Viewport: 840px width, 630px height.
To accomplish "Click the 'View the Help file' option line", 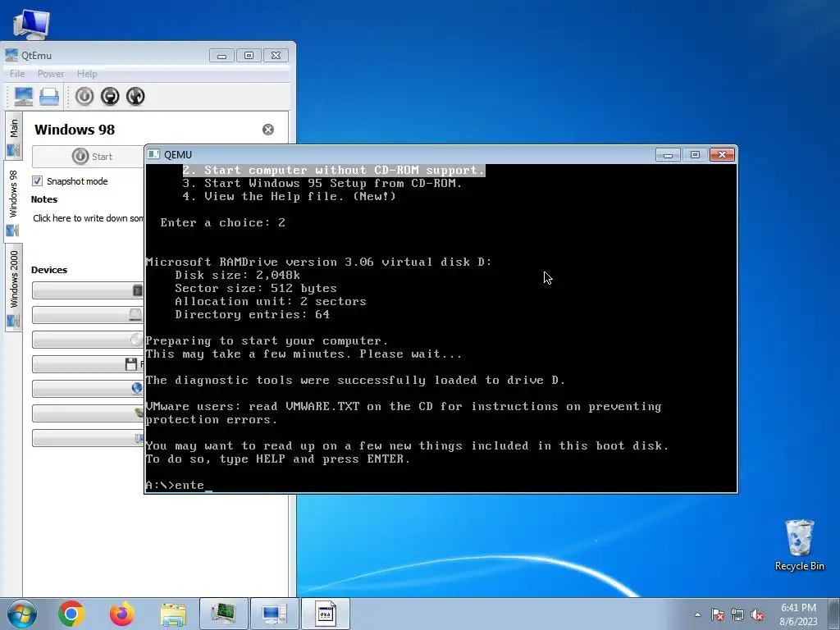I will [x=290, y=196].
